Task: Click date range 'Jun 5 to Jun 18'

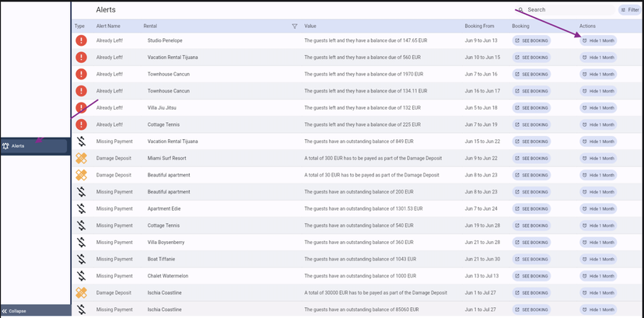Action: tap(481, 108)
